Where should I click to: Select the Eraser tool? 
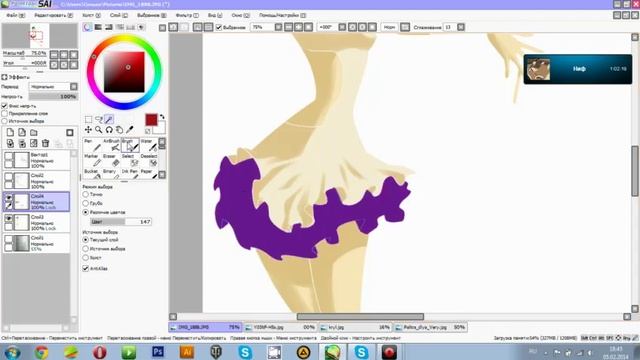click(x=111, y=160)
